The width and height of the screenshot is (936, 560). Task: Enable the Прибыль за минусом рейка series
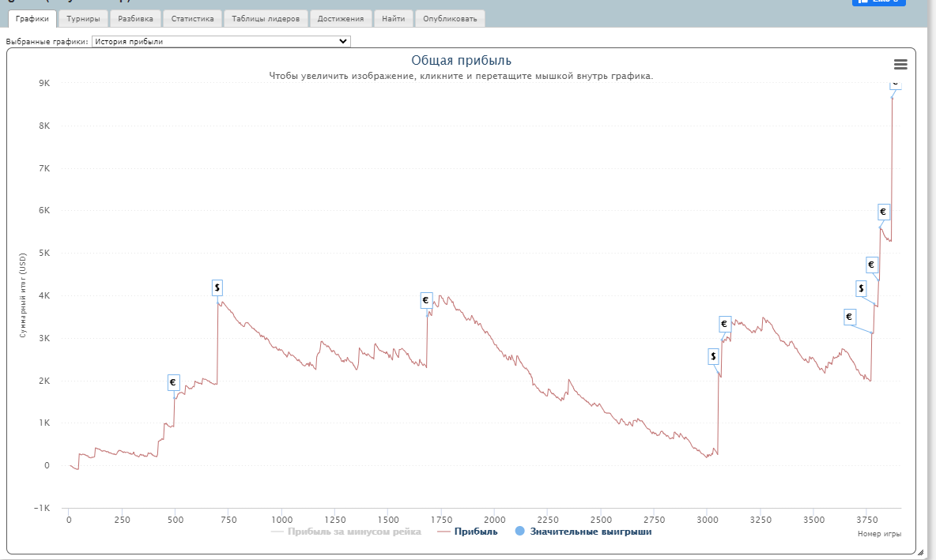346,532
